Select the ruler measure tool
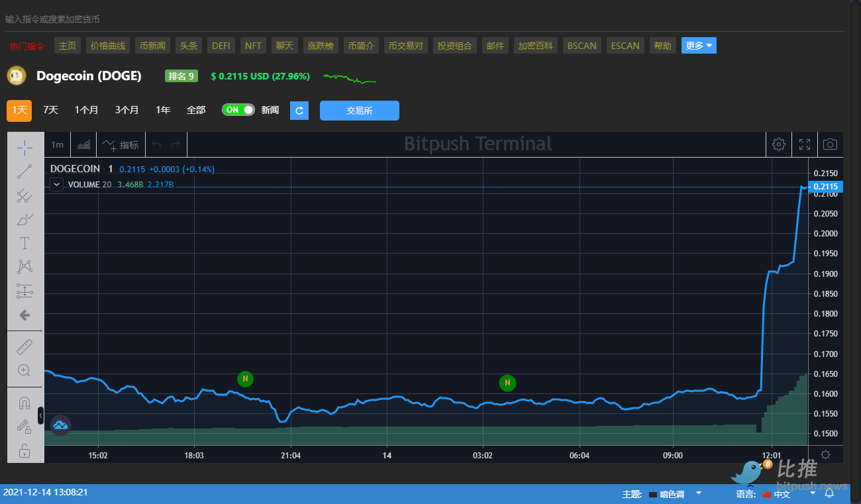Image resolution: width=861 pixels, height=504 pixels. pyautogui.click(x=25, y=346)
